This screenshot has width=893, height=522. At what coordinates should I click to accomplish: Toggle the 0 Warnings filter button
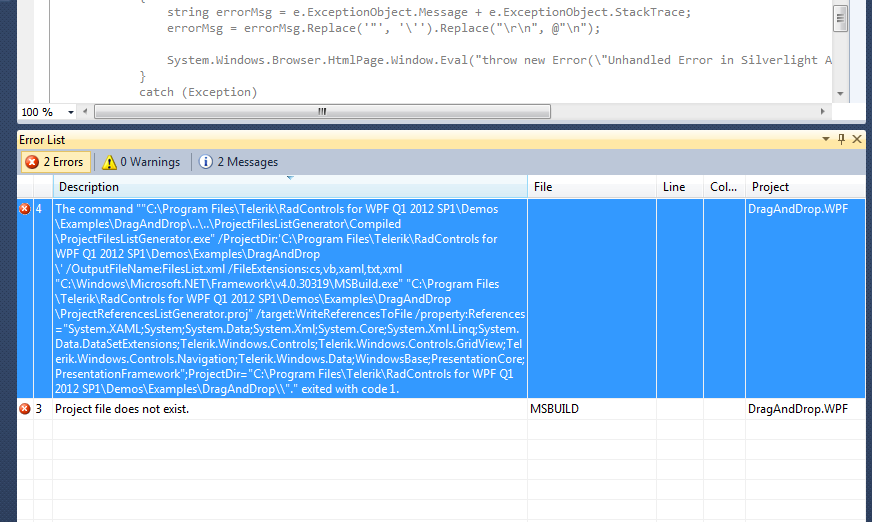(x=141, y=162)
